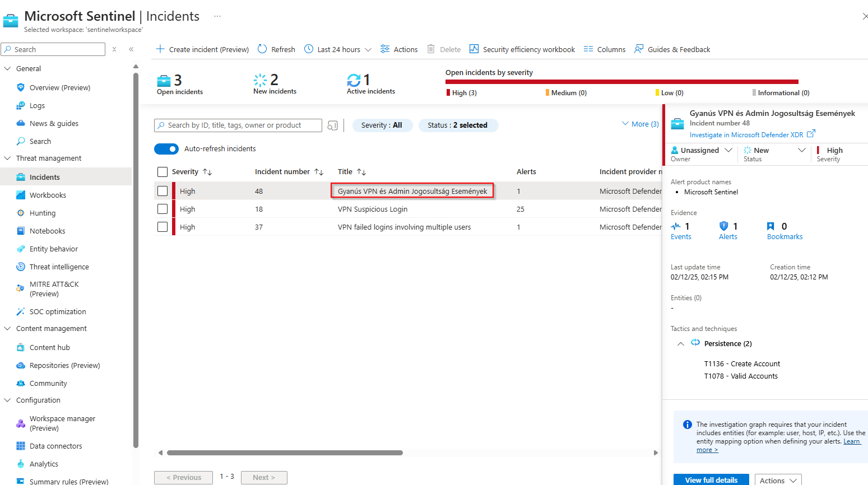This screenshot has height=485, width=868.
Task: Open Investigate in Microsoft Defender XDR link
Action: [x=746, y=135]
